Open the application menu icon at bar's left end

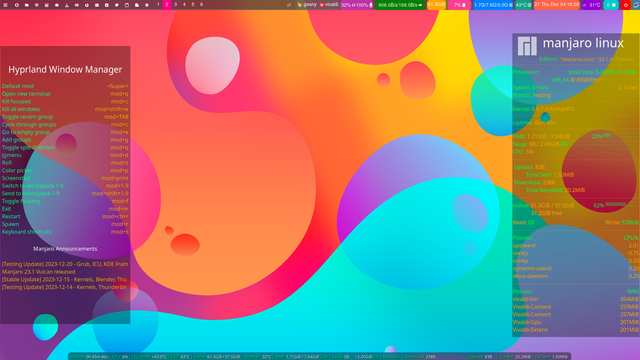point(5,5)
